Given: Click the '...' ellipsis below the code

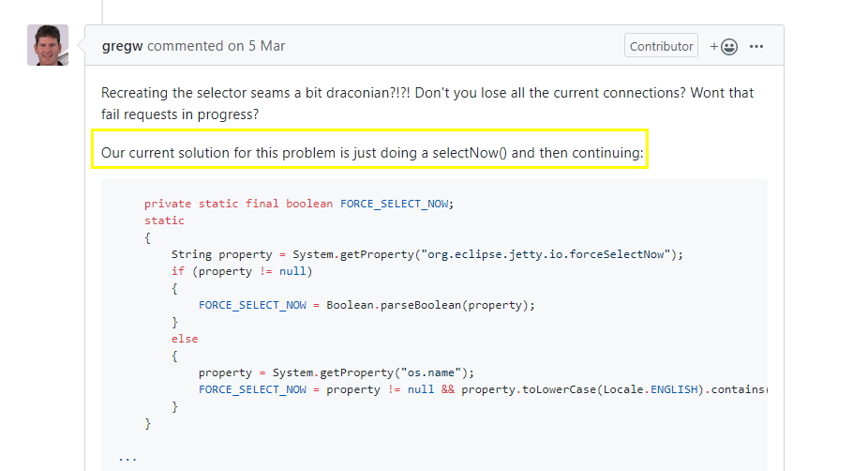Looking at the screenshot, I should (127, 458).
